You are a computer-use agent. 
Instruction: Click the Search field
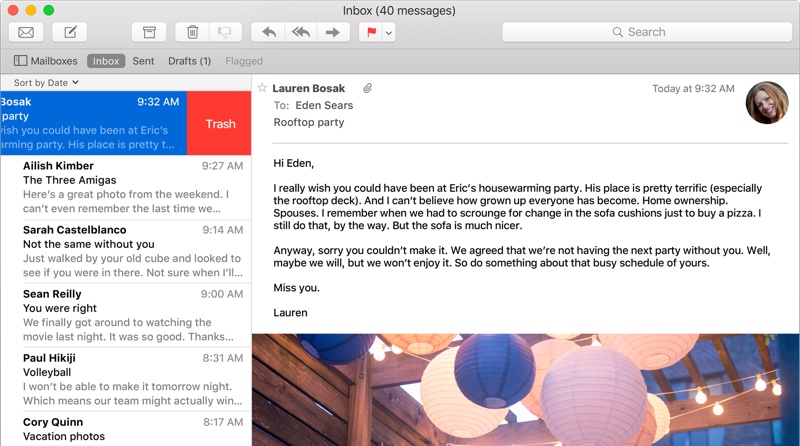pos(647,32)
